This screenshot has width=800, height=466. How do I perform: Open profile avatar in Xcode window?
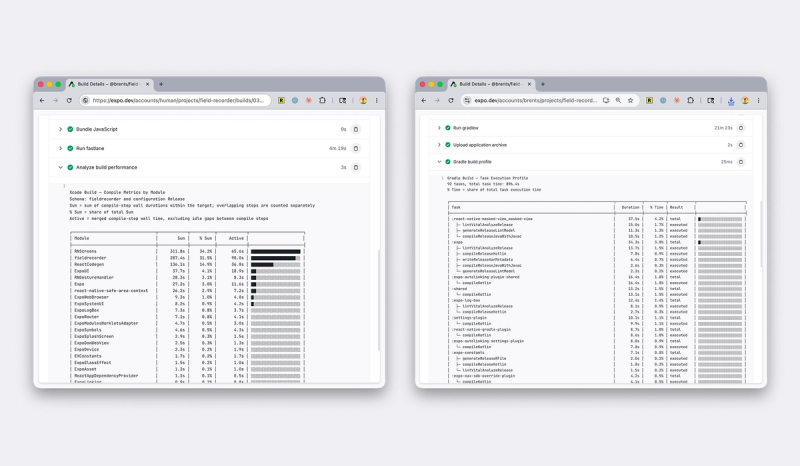tap(363, 101)
